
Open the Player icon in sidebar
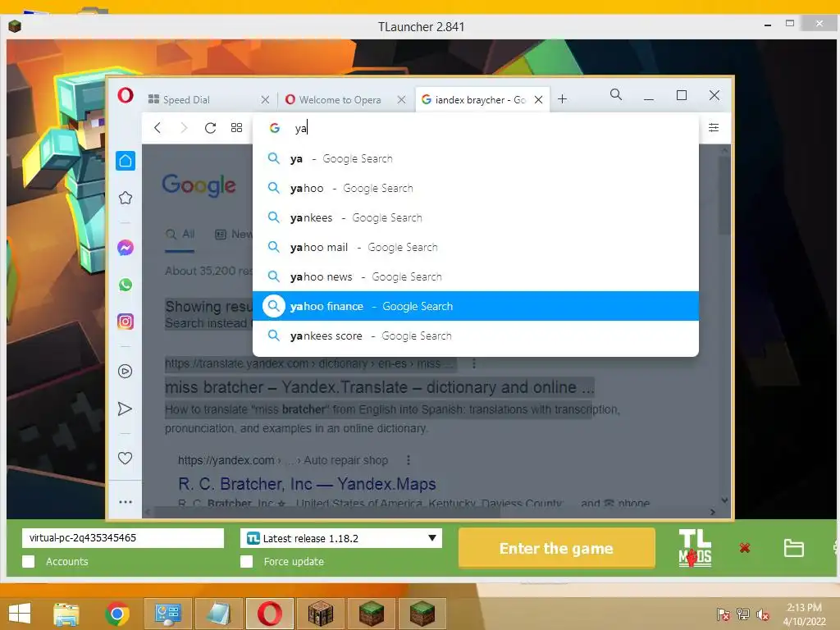click(x=126, y=372)
